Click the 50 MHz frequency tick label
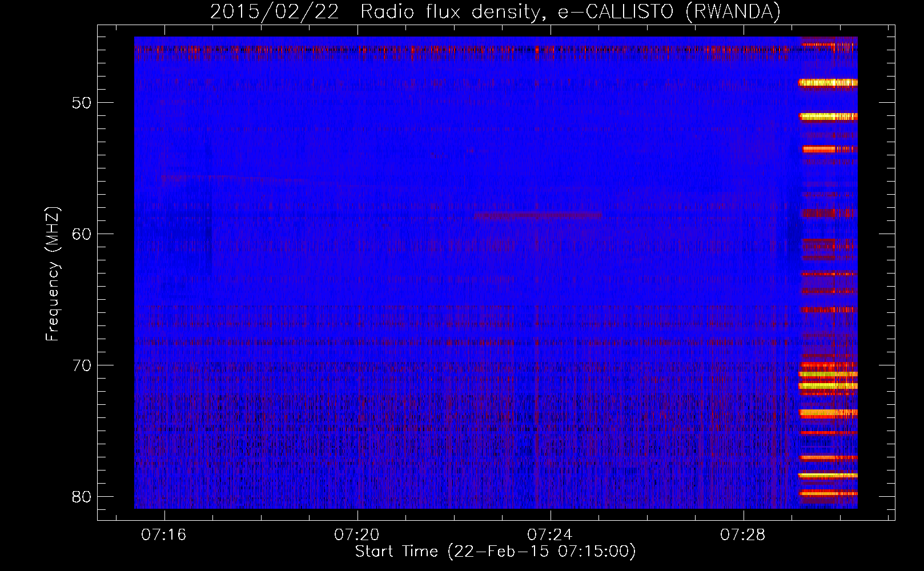924x571 pixels. 82,103
